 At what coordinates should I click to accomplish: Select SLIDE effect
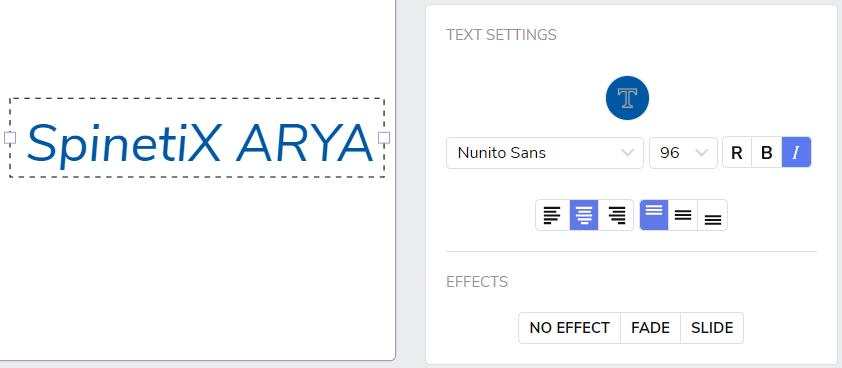(x=712, y=328)
